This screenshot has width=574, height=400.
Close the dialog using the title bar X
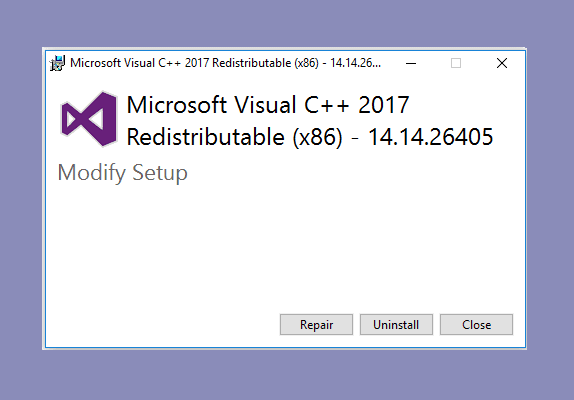[502, 63]
